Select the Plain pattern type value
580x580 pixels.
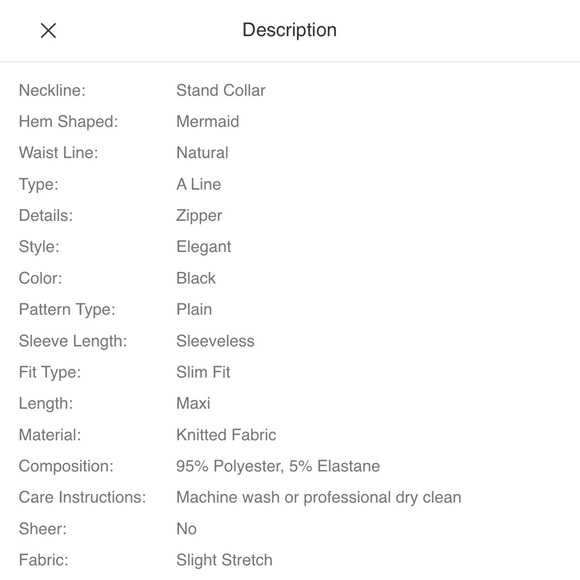tap(194, 310)
